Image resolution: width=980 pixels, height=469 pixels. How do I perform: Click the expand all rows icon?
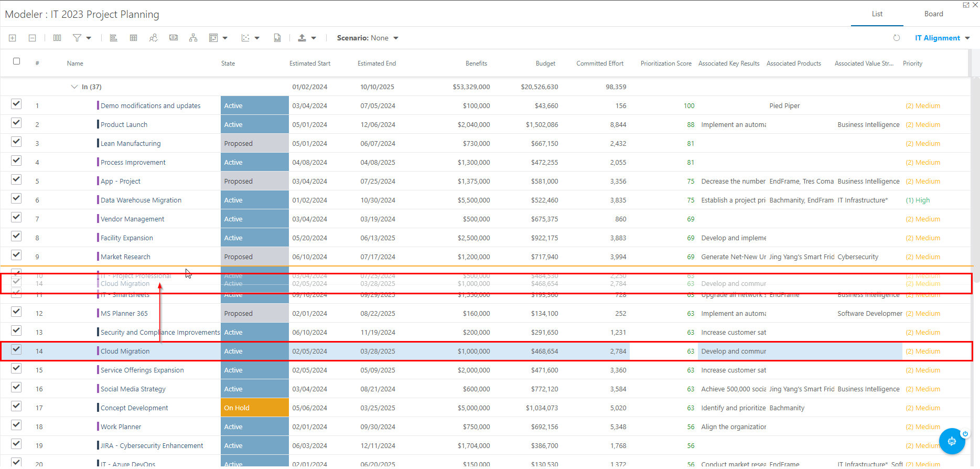click(x=13, y=38)
